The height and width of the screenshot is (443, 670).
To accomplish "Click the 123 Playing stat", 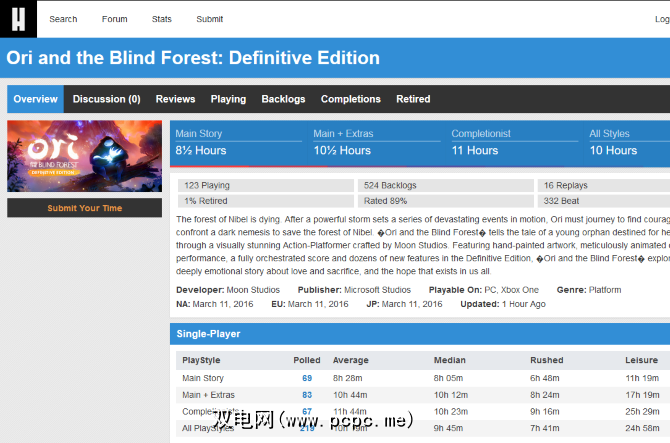I will (x=266, y=185).
